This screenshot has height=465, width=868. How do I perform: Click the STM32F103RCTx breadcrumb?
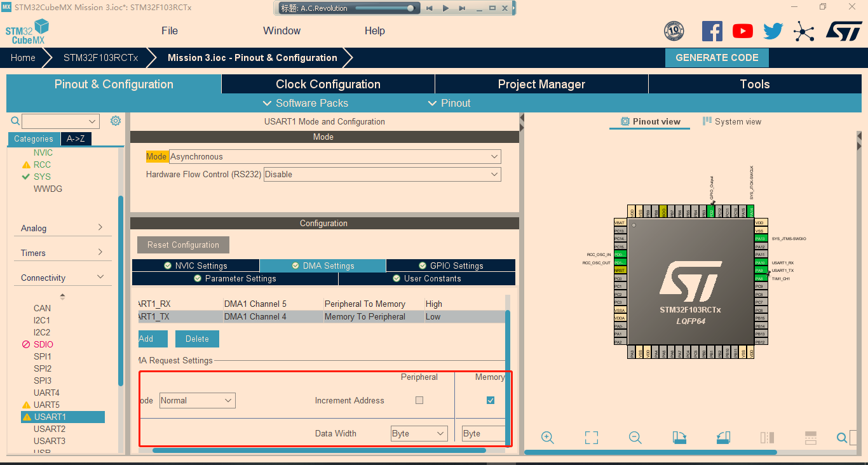click(100, 57)
